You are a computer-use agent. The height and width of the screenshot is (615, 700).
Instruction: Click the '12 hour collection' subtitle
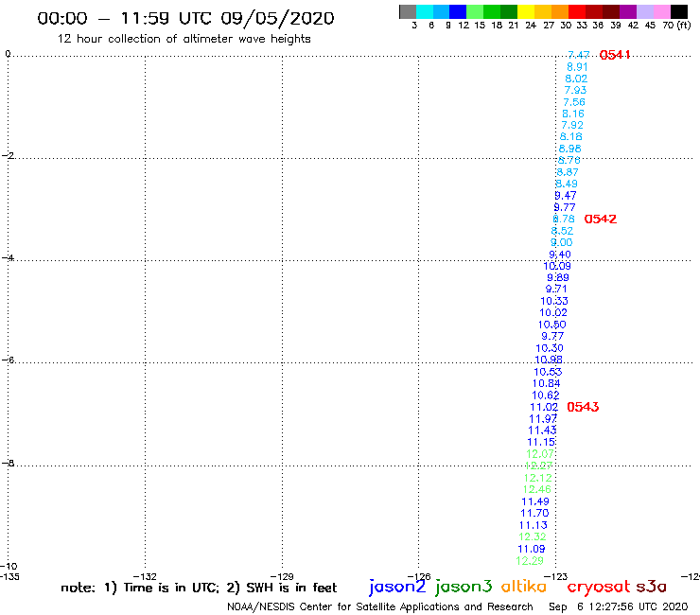[x=184, y=39]
